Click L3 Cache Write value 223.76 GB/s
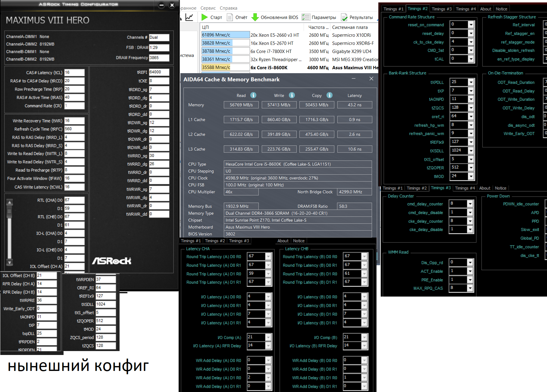Image resolution: width=547 pixels, height=392 pixels. pos(279,149)
